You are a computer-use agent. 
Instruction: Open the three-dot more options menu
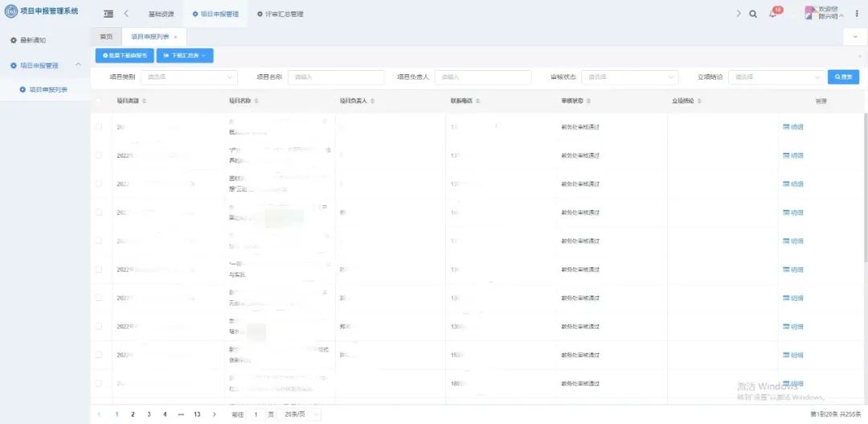(857, 14)
